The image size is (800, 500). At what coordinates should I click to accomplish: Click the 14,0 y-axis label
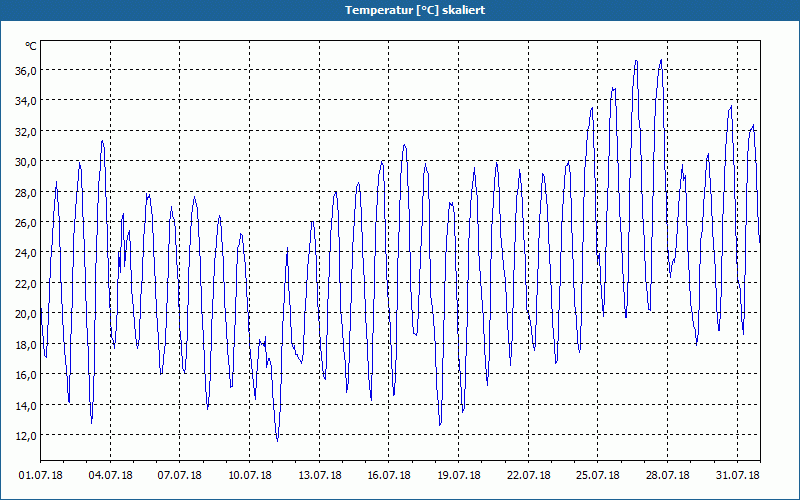click(x=26, y=406)
